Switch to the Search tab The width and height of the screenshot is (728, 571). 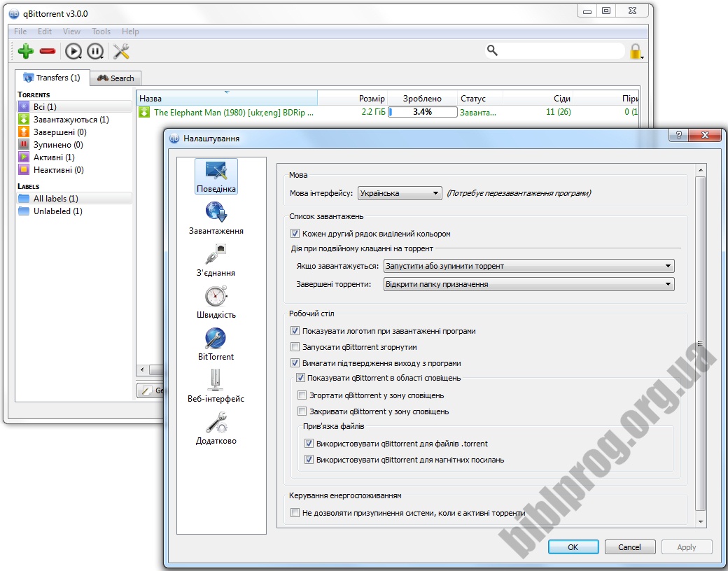115,78
